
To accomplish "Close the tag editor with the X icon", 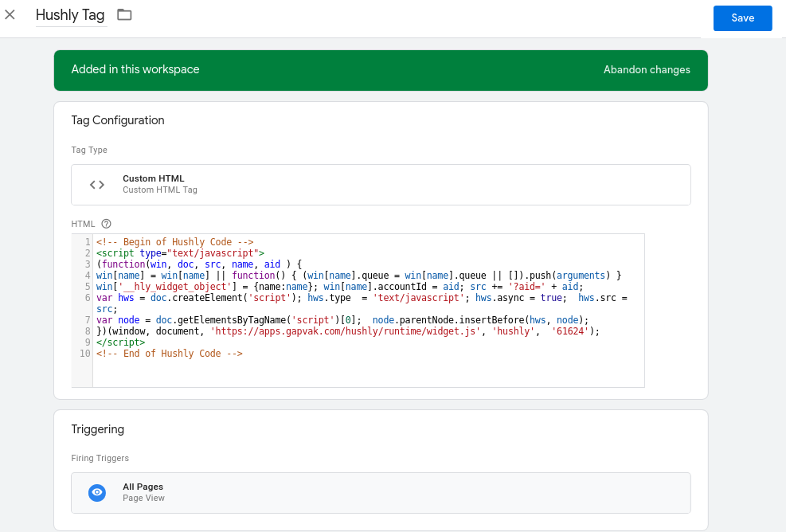I will tap(10, 15).
